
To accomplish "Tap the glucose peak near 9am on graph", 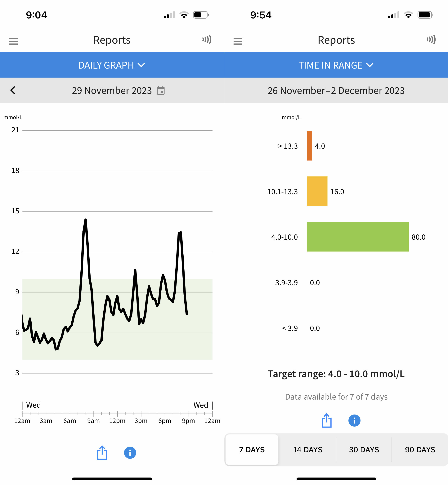I will 85,220.
